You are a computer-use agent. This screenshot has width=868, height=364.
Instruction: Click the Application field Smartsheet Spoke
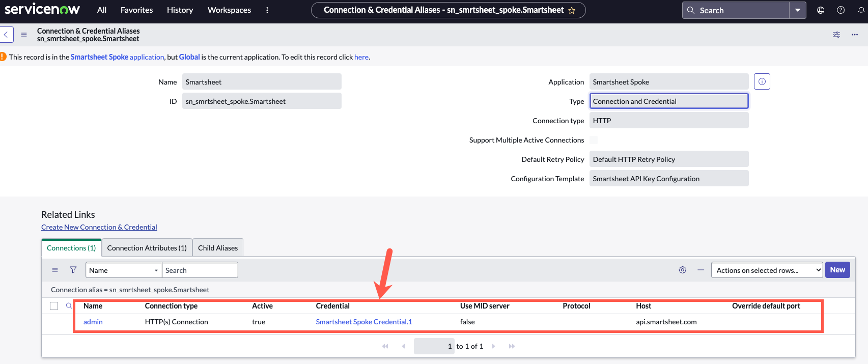(669, 81)
